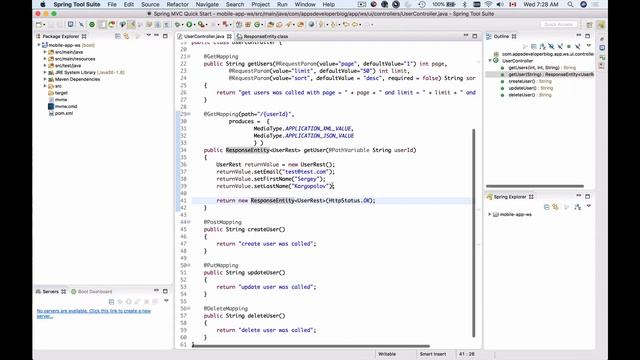Collapse mobile-app-ws project in Package Explorer
Screen dimensions: 640x360
point(39,45)
